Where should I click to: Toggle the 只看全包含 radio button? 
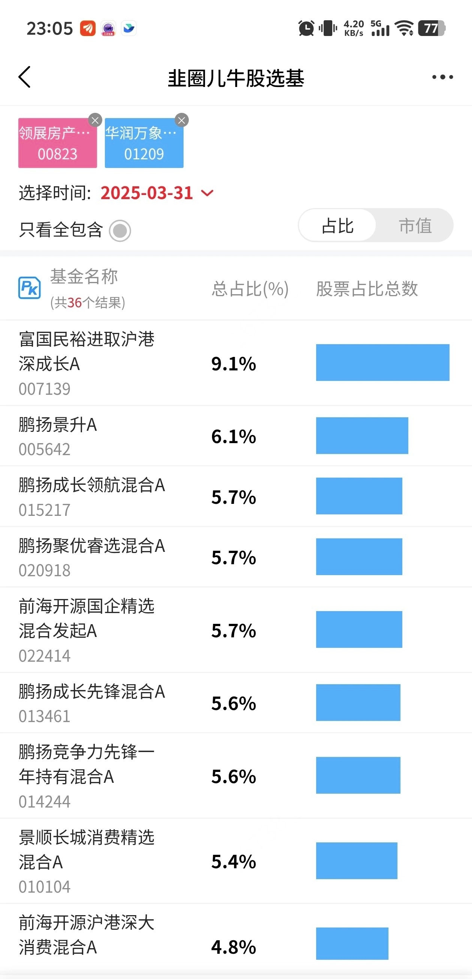(120, 231)
